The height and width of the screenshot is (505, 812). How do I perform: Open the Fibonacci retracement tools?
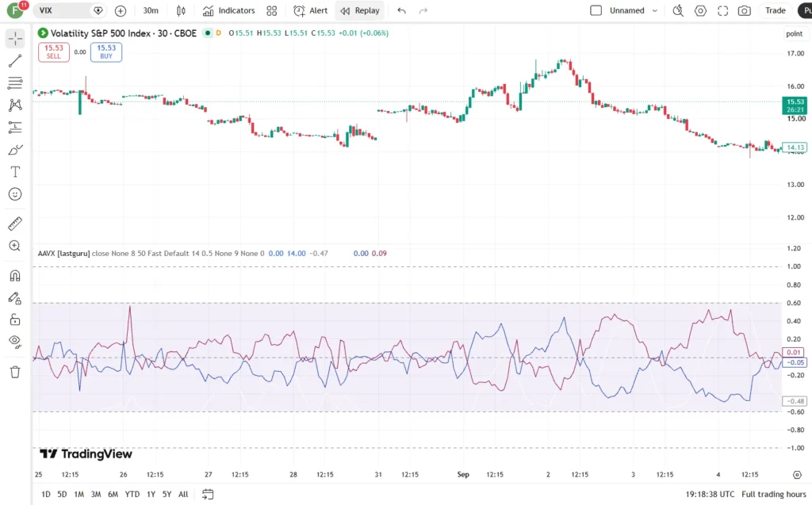(15, 83)
